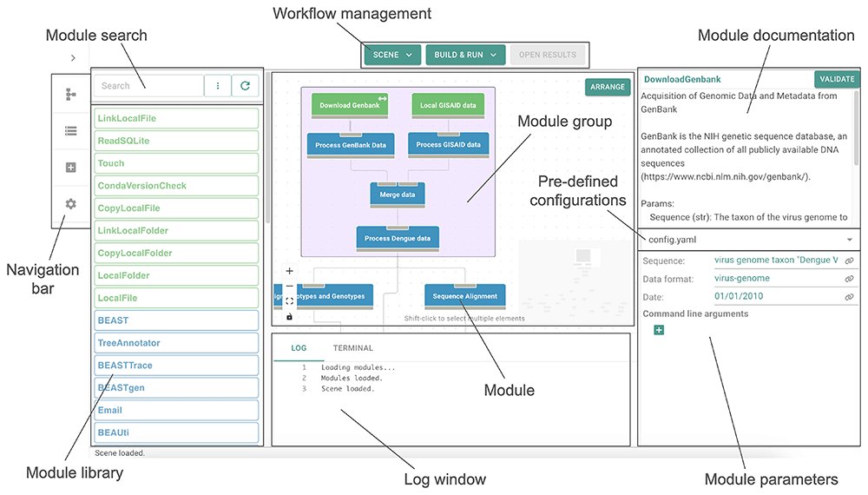The width and height of the screenshot is (868, 495).
Task: Open the BUILD & RUN dropdown
Action: [465, 55]
